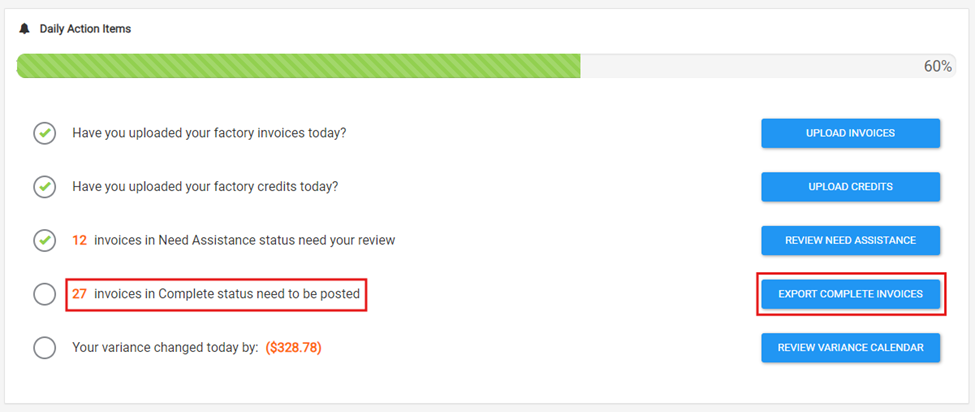The height and width of the screenshot is (412, 975).
Task: Click the Upload Credits button
Action: tap(850, 186)
